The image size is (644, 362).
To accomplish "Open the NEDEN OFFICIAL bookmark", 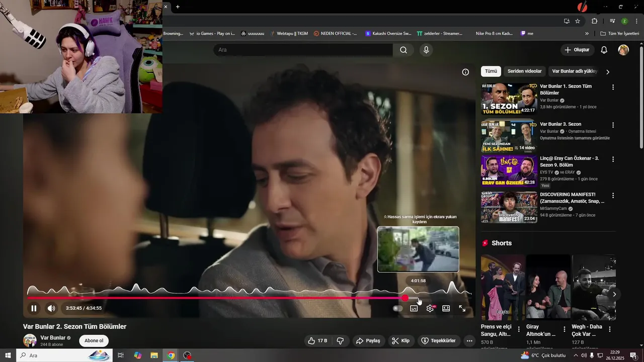I will tap(335, 34).
